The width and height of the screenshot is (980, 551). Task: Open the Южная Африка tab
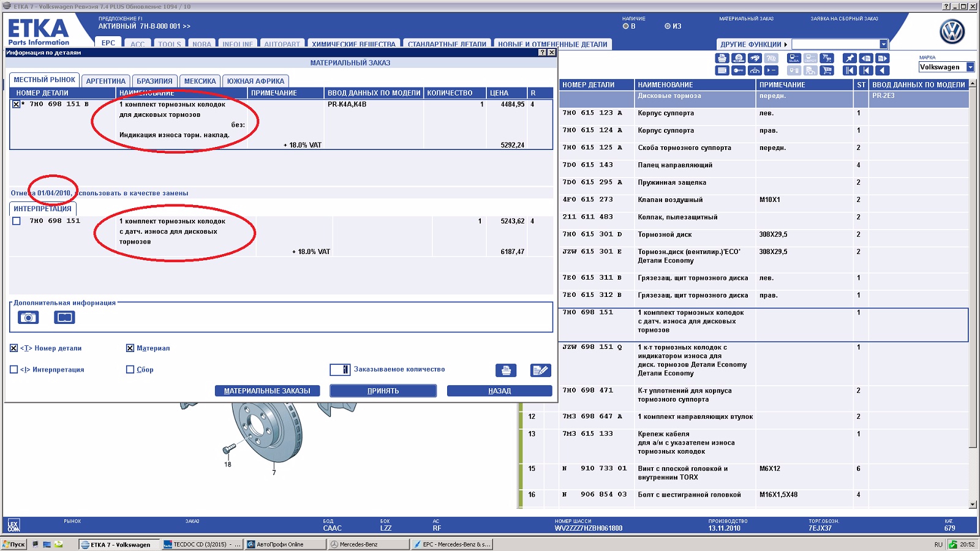pos(255,81)
